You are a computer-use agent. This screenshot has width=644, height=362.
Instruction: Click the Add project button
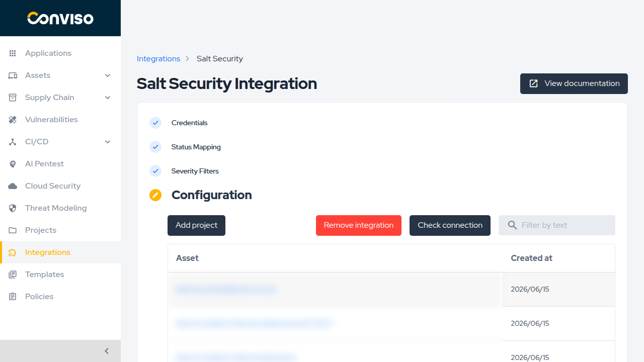click(x=196, y=225)
